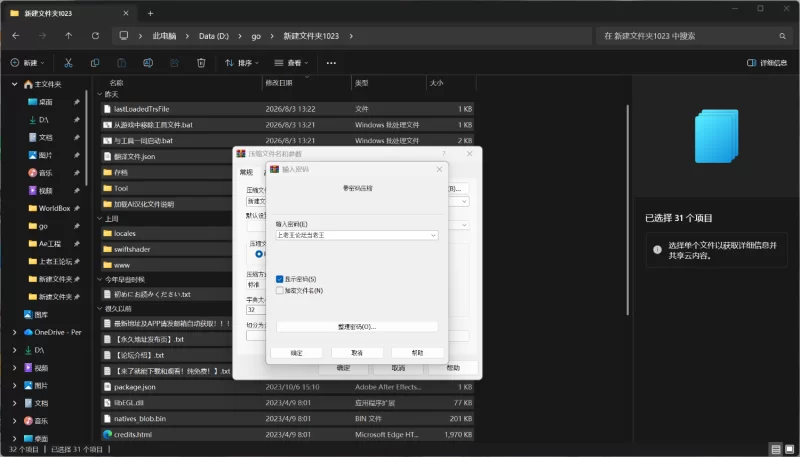Toggle the 详细信息 details pane
Image resolution: width=800 pixels, height=457 pixels.
767,63
